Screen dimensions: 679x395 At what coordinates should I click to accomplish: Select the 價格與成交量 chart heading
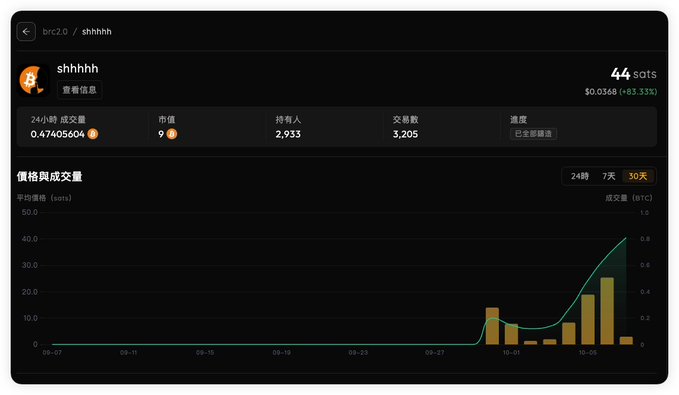coord(49,176)
